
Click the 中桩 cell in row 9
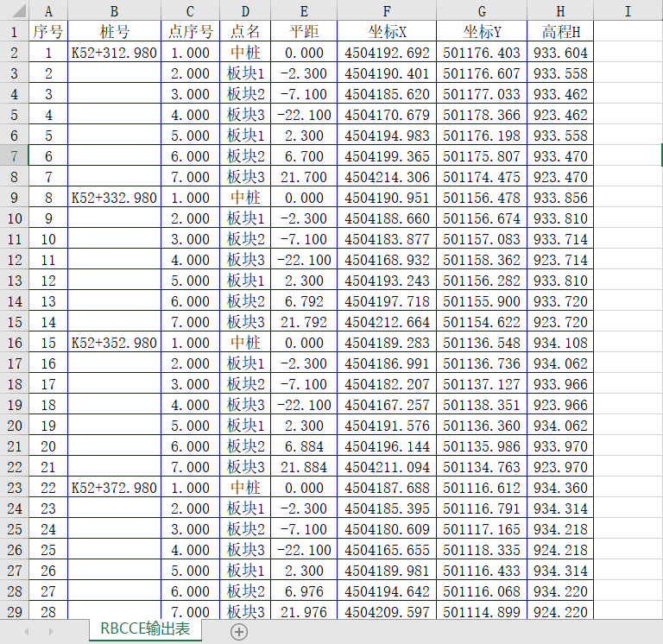244,198
